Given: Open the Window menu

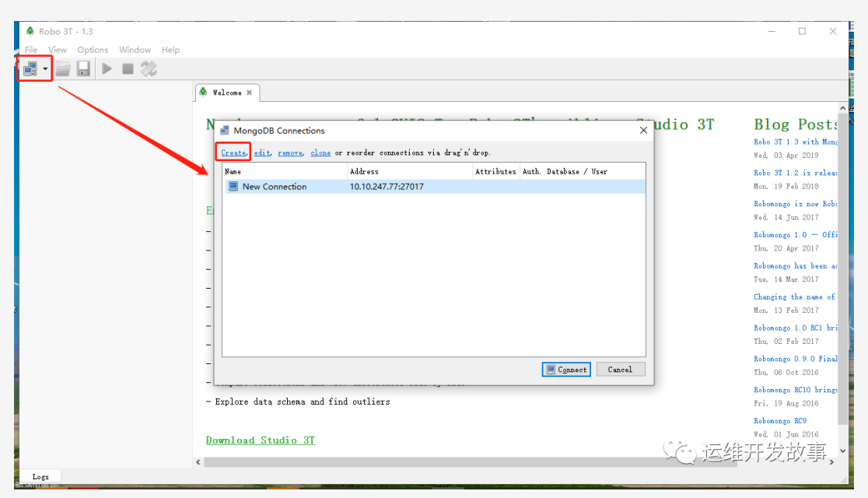Looking at the screenshot, I should [x=135, y=50].
